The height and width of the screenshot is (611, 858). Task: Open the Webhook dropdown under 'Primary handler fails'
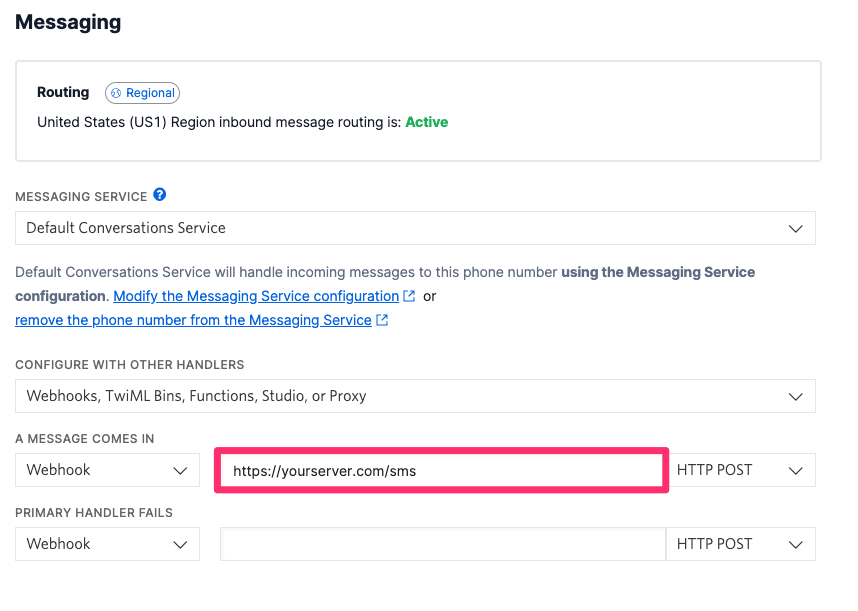[107, 543]
